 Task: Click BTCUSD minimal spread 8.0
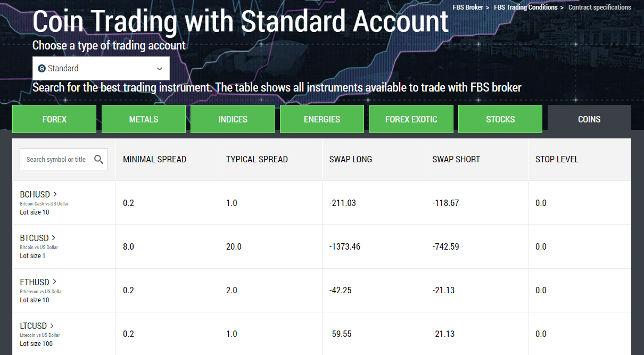(x=128, y=246)
